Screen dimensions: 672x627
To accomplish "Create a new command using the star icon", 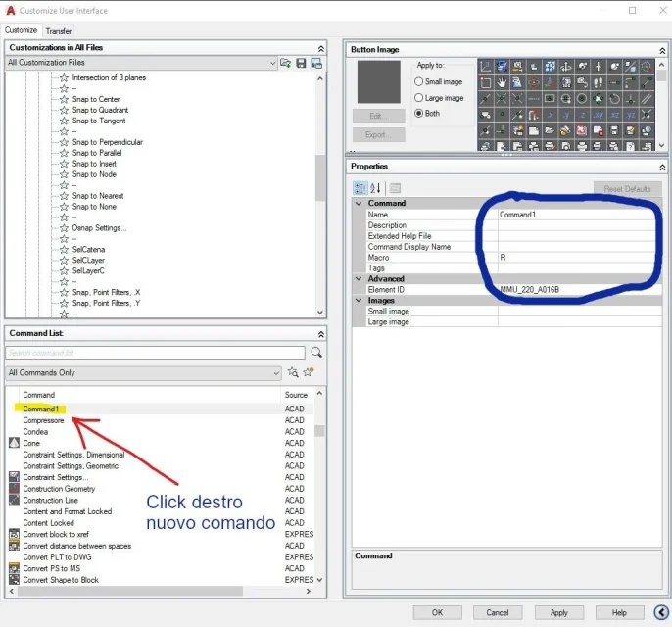I will (x=309, y=372).
